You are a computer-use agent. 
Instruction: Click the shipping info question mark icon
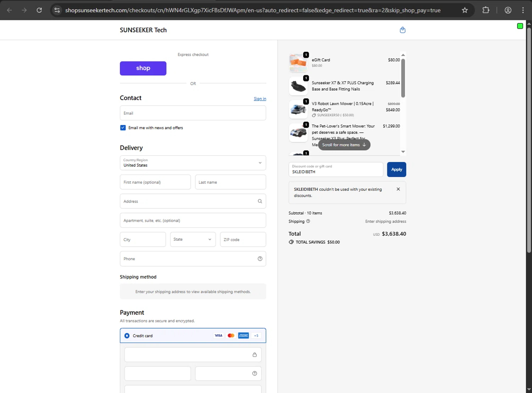[308, 221]
